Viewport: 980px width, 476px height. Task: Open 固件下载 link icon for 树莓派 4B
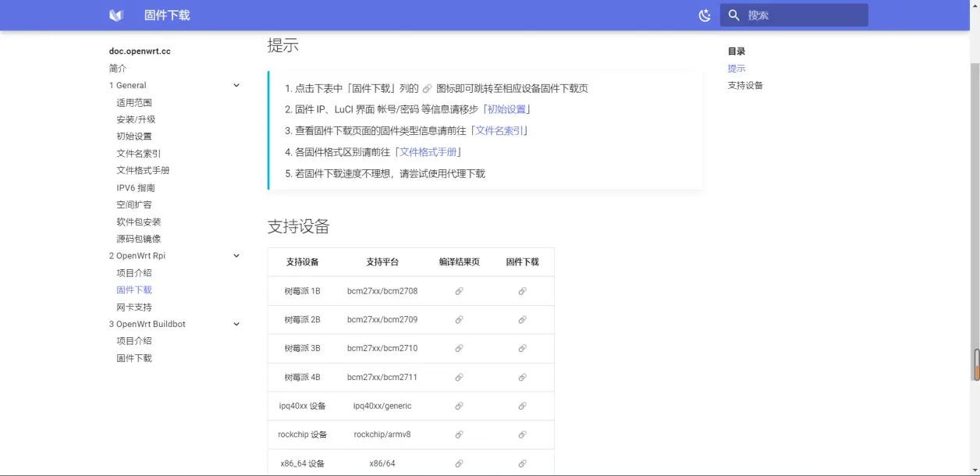click(522, 377)
